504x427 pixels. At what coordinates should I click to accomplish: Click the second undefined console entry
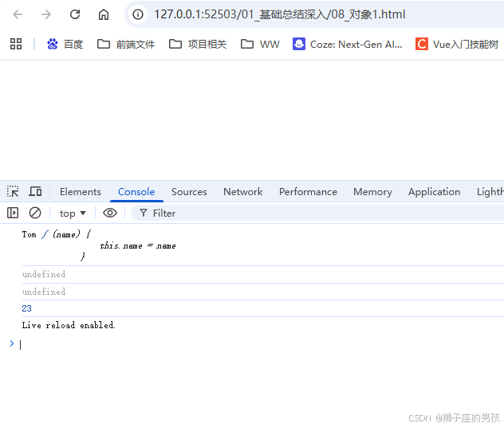[x=44, y=292]
